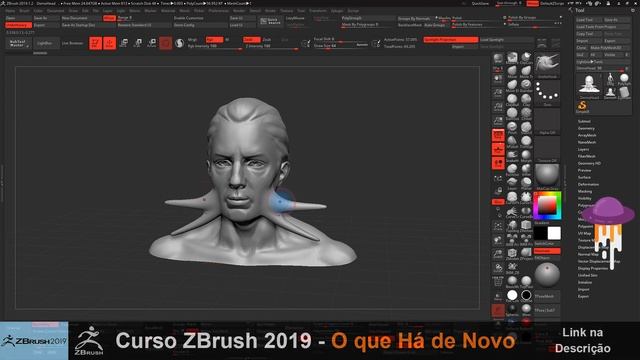Open the Dots stroke type selector
The height and width of the screenshot is (360, 640).
point(547,93)
